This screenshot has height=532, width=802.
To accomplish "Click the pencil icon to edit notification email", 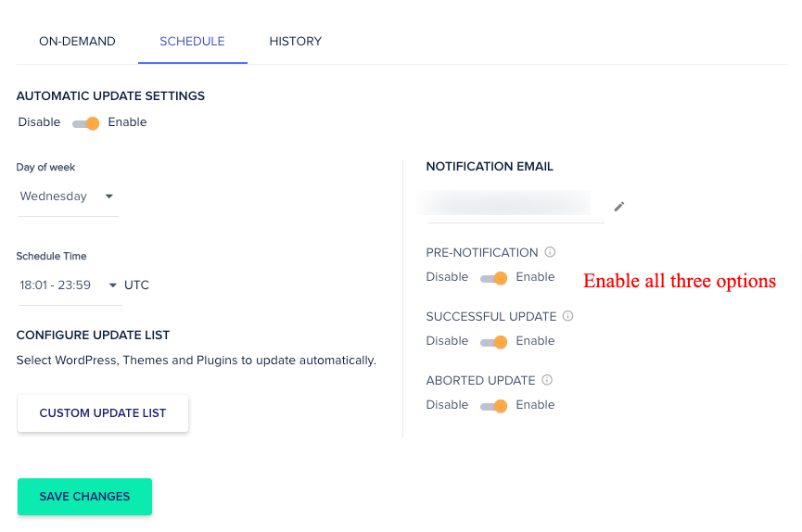I will pos(619,207).
